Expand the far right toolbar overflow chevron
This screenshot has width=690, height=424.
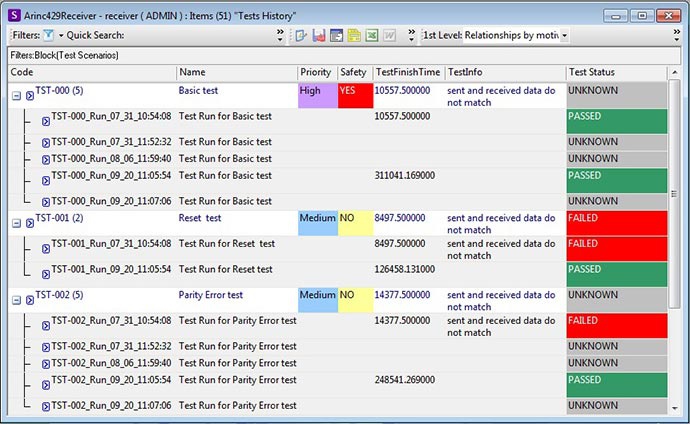click(x=677, y=35)
